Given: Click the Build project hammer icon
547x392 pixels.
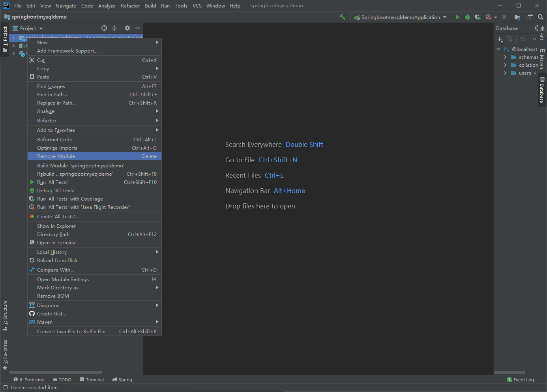Looking at the screenshot, I should tap(342, 17).
